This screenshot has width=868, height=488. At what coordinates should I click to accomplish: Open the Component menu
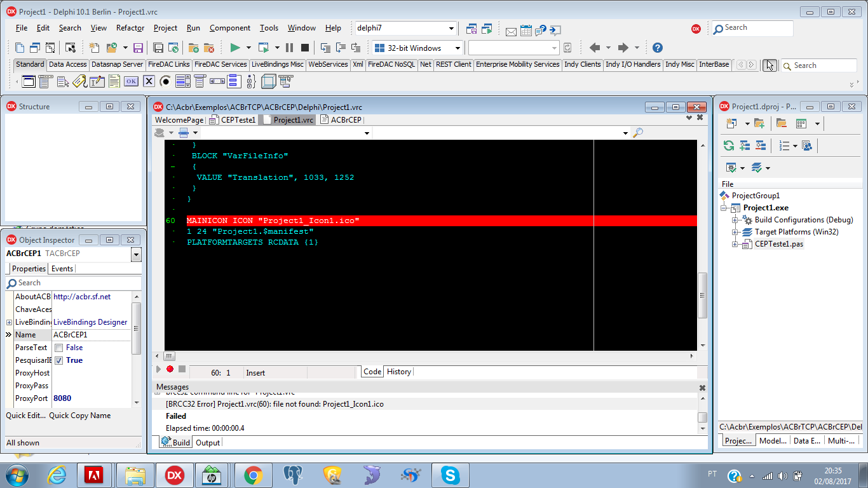point(230,28)
